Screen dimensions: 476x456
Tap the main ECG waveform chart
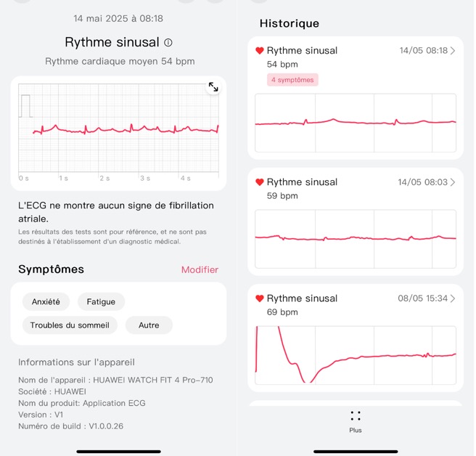click(118, 131)
